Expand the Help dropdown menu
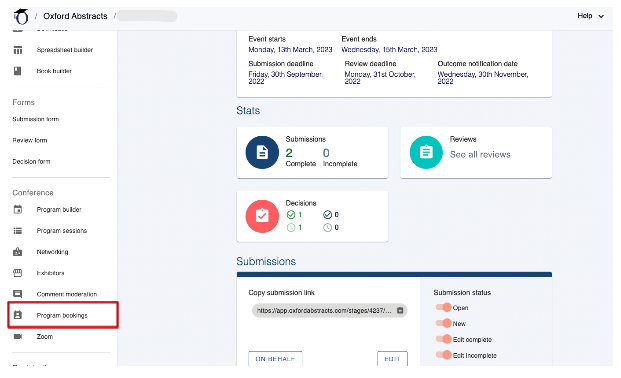 coord(591,16)
